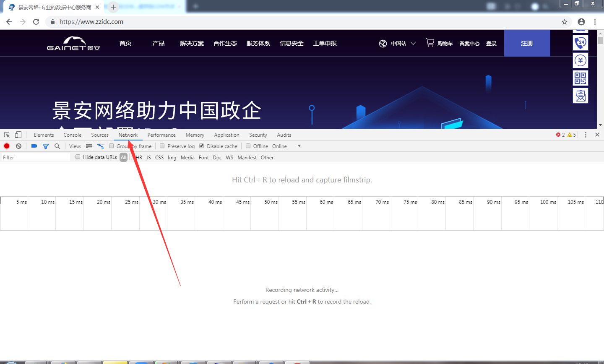
Task: Start recording with the red record button
Action: [x=6, y=146]
